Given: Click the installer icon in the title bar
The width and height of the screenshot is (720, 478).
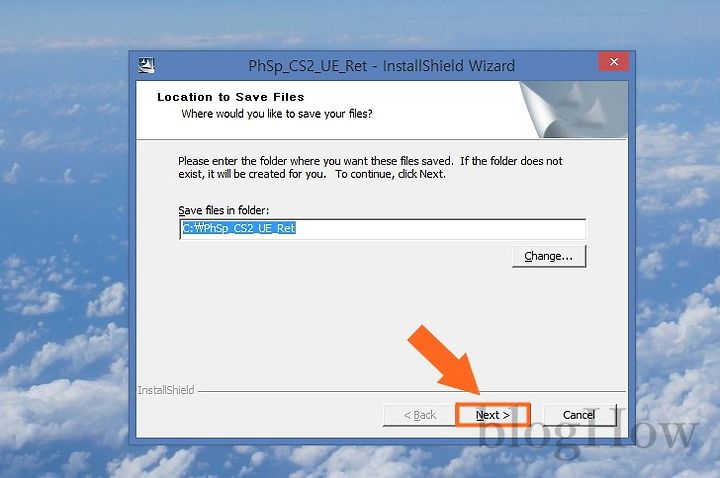Looking at the screenshot, I should tap(146, 66).
